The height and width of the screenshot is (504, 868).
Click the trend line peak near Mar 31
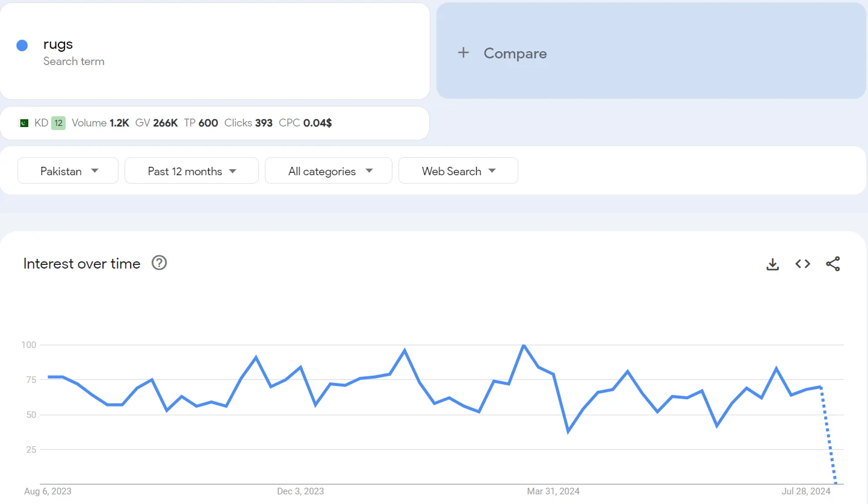point(523,346)
